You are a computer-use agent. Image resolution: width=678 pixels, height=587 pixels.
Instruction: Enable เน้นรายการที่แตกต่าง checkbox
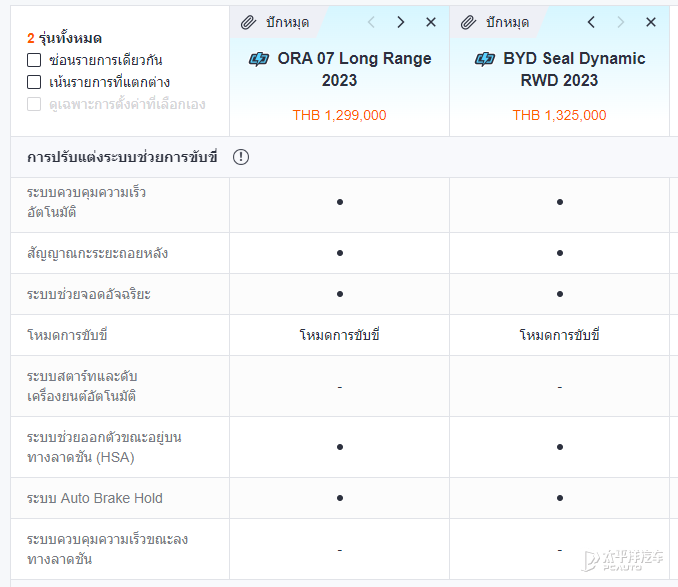tap(34, 82)
